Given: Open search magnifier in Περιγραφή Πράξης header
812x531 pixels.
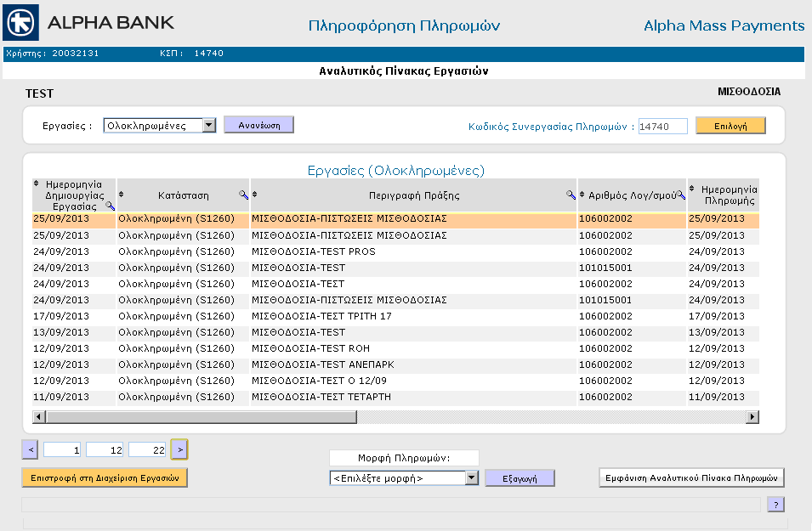Looking at the screenshot, I should [571, 195].
